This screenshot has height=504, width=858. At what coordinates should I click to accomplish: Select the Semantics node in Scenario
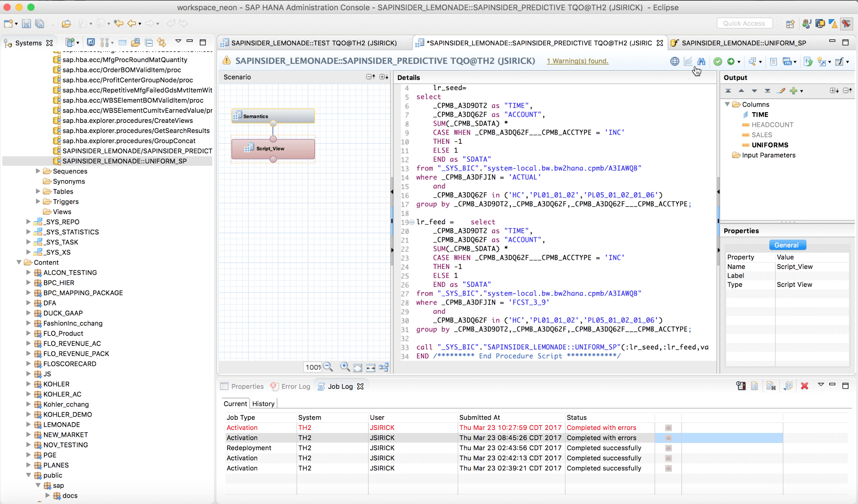pyautogui.click(x=273, y=116)
